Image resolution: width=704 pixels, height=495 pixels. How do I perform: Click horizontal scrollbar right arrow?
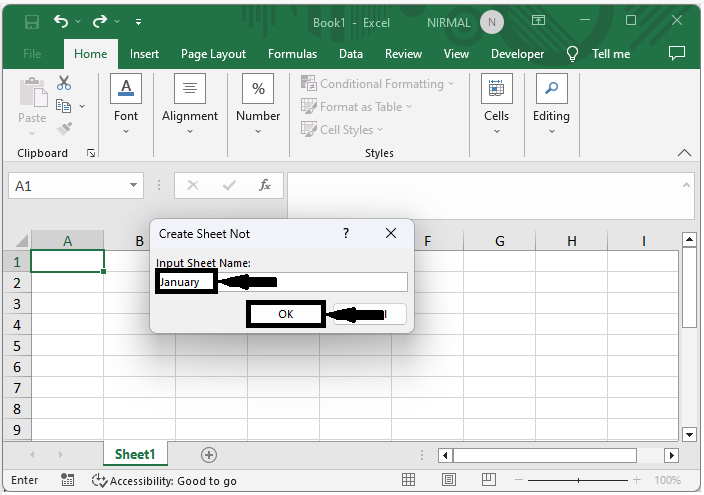tap(671, 455)
